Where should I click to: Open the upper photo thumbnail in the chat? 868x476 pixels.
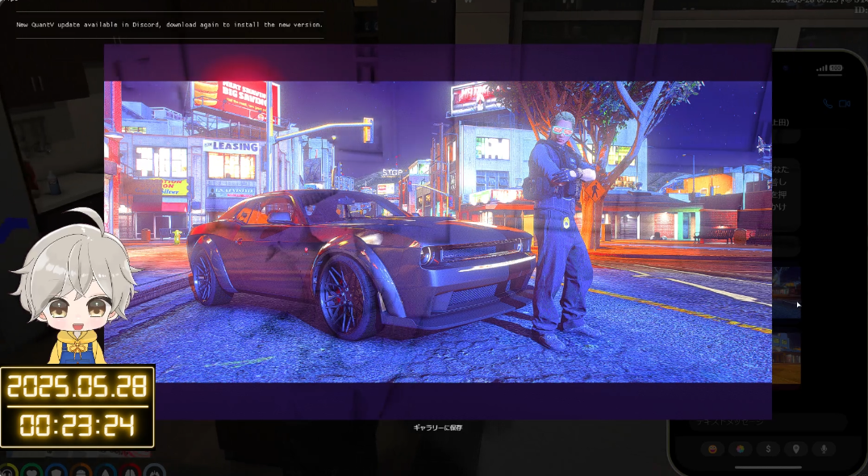click(787, 293)
